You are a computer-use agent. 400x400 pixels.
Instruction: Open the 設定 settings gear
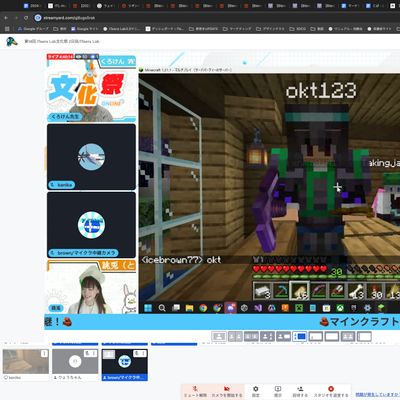point(255,392)
